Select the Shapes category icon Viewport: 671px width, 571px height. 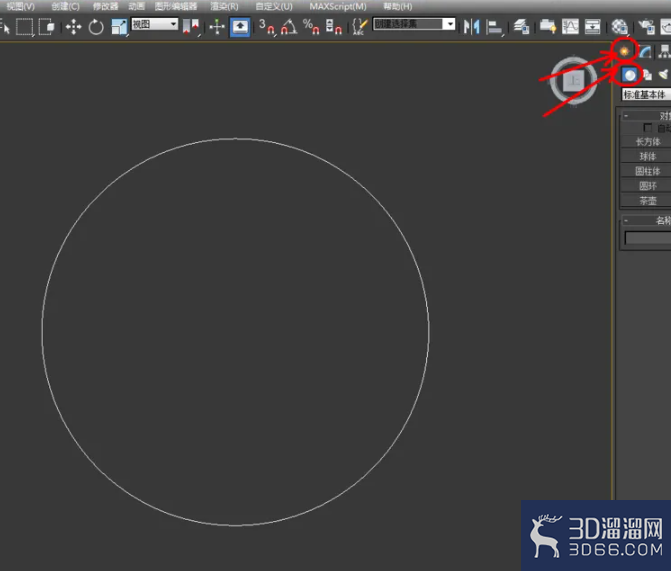tap(647, 75)
